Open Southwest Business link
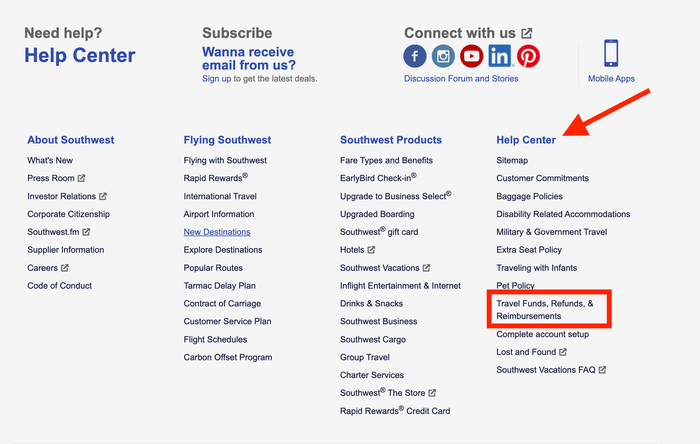The image size is (700, 444). [379, 321]
